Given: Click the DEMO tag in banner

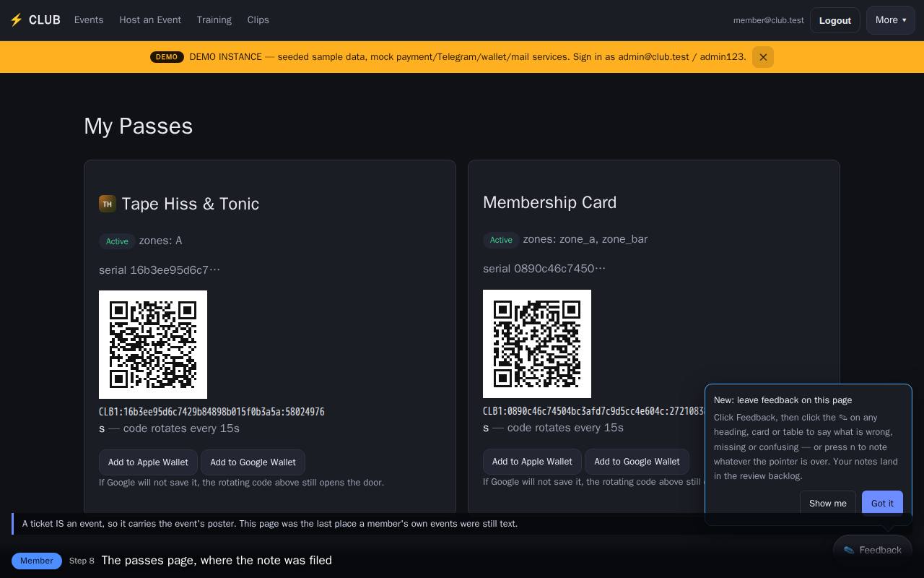Looking at the screenshot, I should [x=167, y=57].
